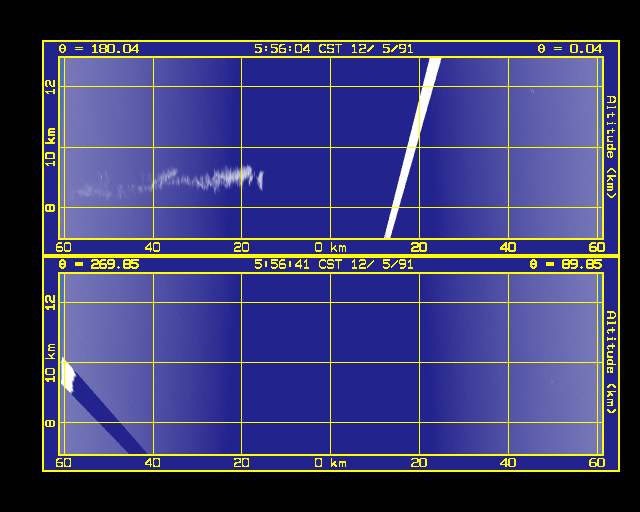Viewport: 640px width, 512px height.
Task: Click the bright white patch in lower panel
Action: pos(67,374)
